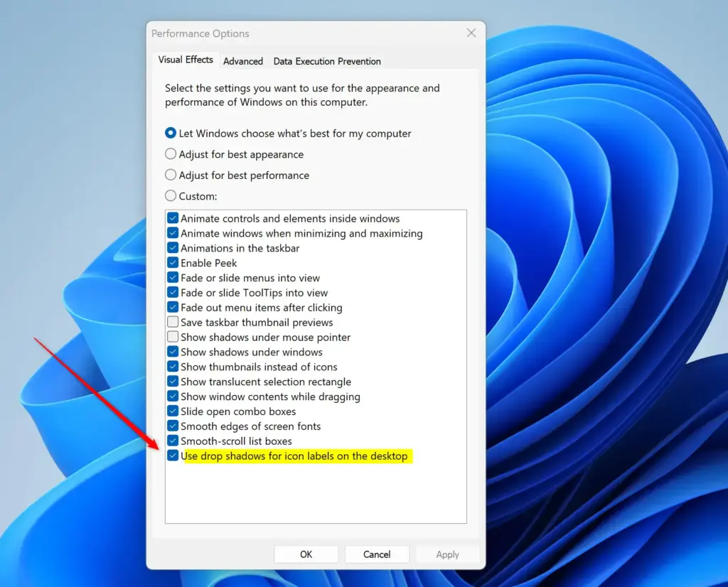The image size is (728, 587).
Task: Select the Visual Effects tab
Action: point(186,60)
